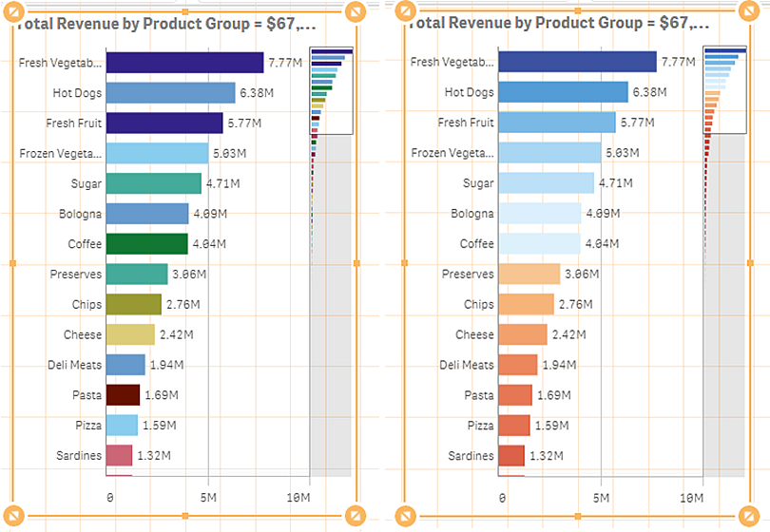Select navy Fresh Vegetables bar in right chart
Screen dimensions: 770x532
tap(578, 62)
